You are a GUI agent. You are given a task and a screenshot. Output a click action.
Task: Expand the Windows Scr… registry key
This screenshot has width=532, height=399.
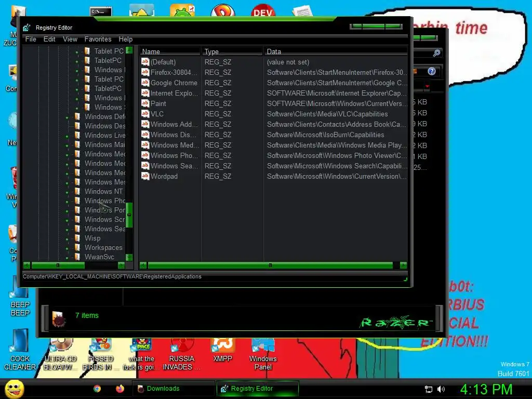coord(67,220)
